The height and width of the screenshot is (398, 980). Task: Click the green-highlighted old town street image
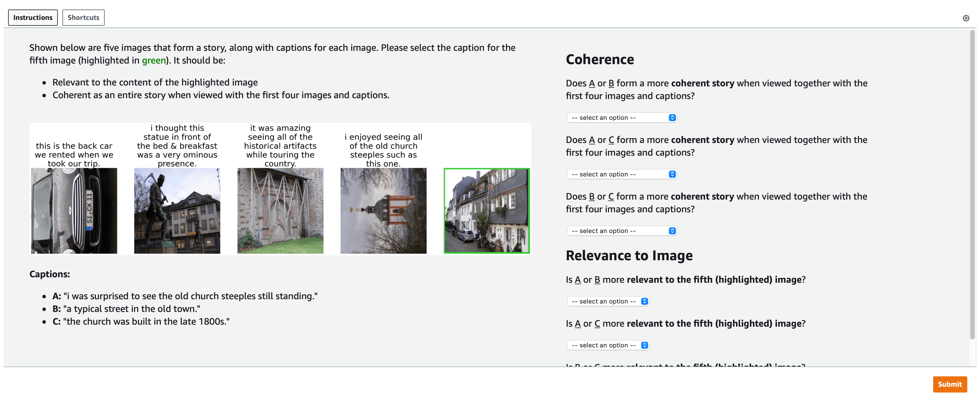[x=487, y=211]
